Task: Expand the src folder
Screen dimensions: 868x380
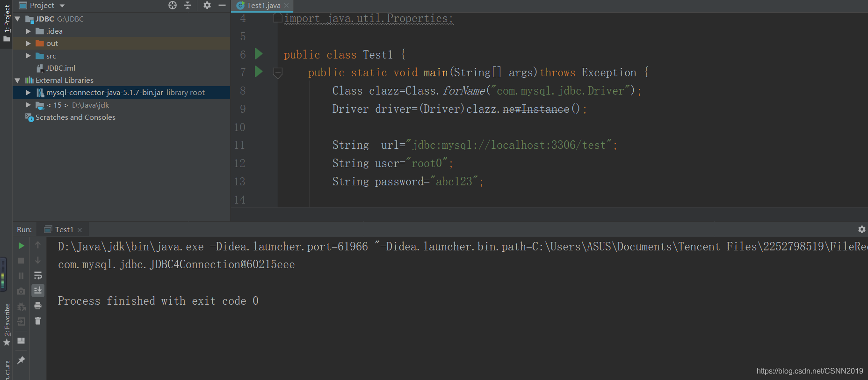Action: (28, 56)
